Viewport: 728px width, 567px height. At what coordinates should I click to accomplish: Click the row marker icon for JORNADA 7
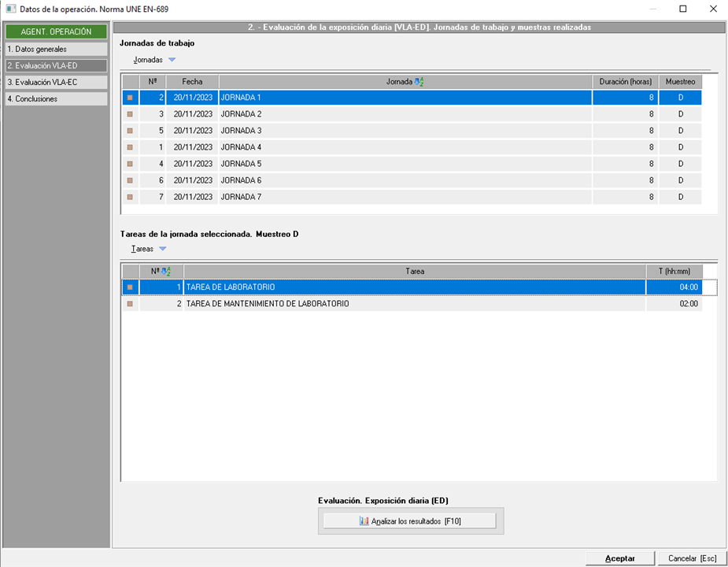click(130, 197)
